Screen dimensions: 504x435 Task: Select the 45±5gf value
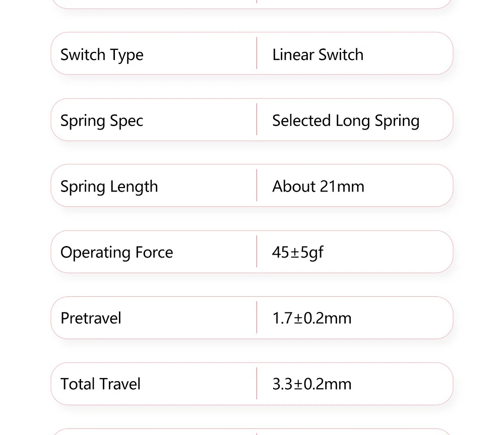[297, 252]
